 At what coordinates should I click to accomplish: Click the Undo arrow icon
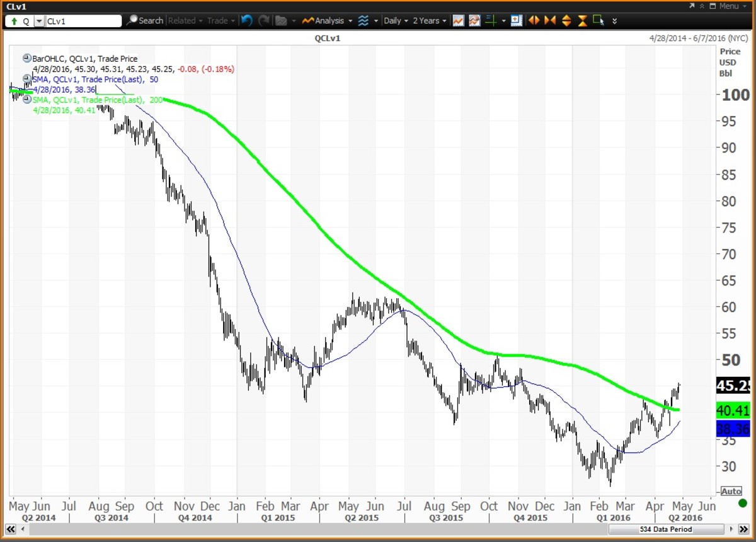246,20
